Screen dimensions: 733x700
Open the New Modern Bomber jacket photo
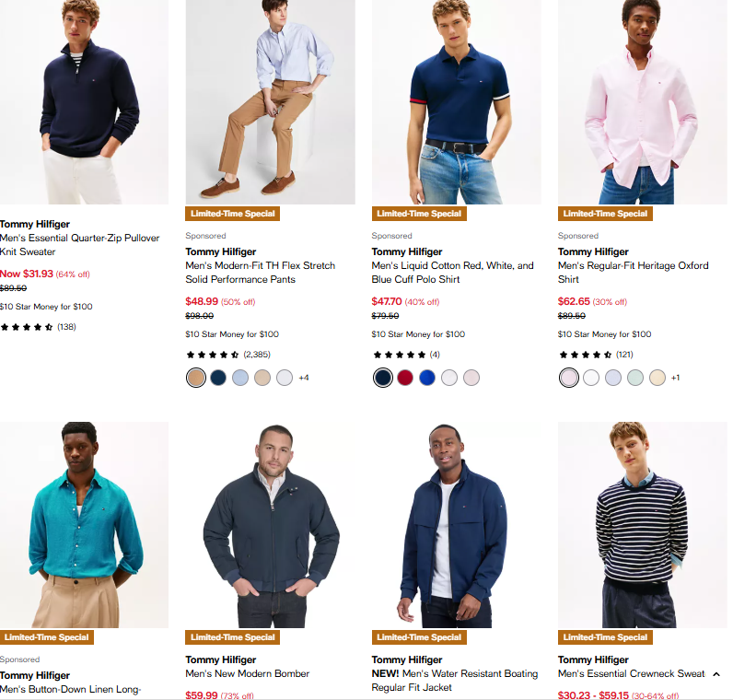click(x=270, y=525)
